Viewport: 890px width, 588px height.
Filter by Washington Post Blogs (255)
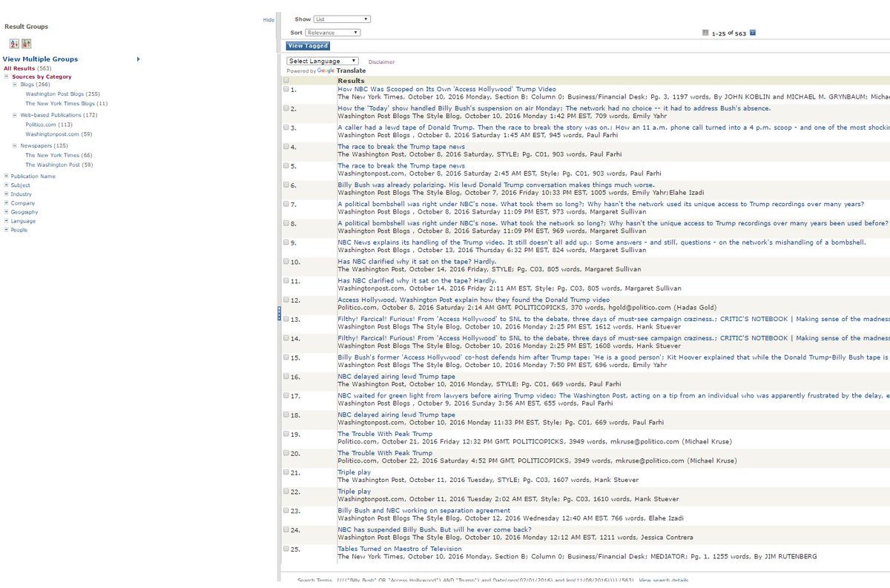[x=62, y=94]
